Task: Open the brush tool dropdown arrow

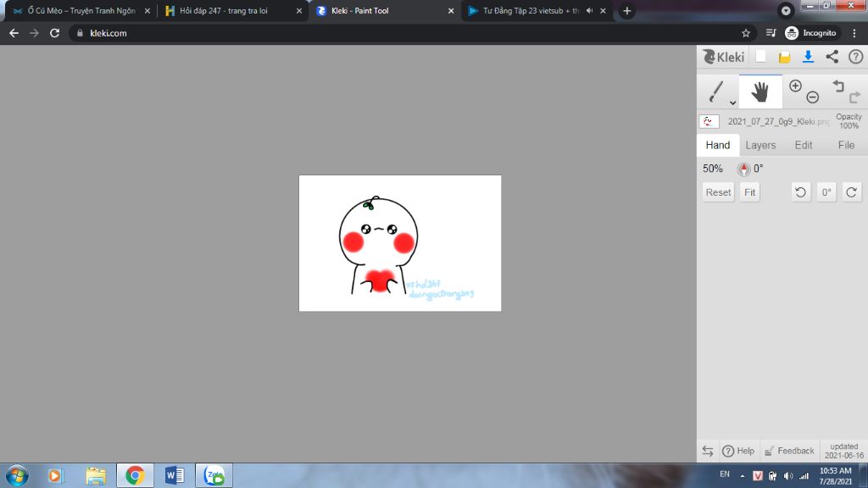Action: click(732, 103)
